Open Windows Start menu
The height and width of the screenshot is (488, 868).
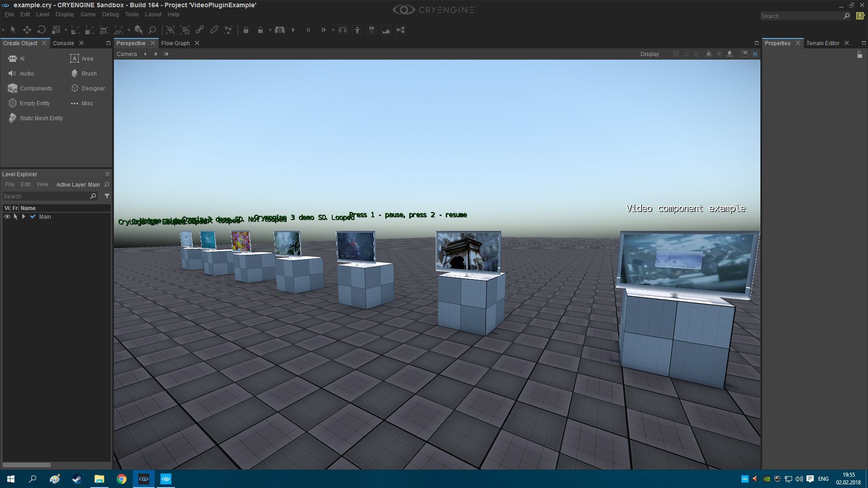(x=11, y=479)
